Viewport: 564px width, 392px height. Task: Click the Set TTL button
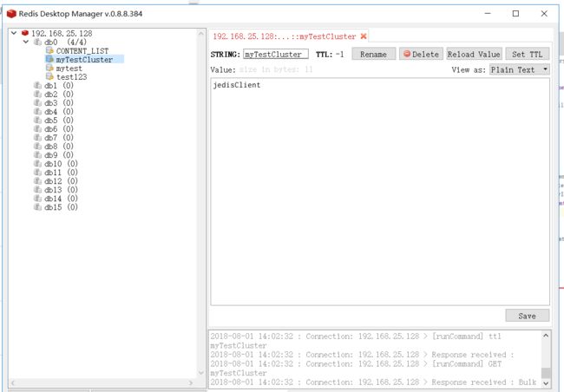pos(528,54)
